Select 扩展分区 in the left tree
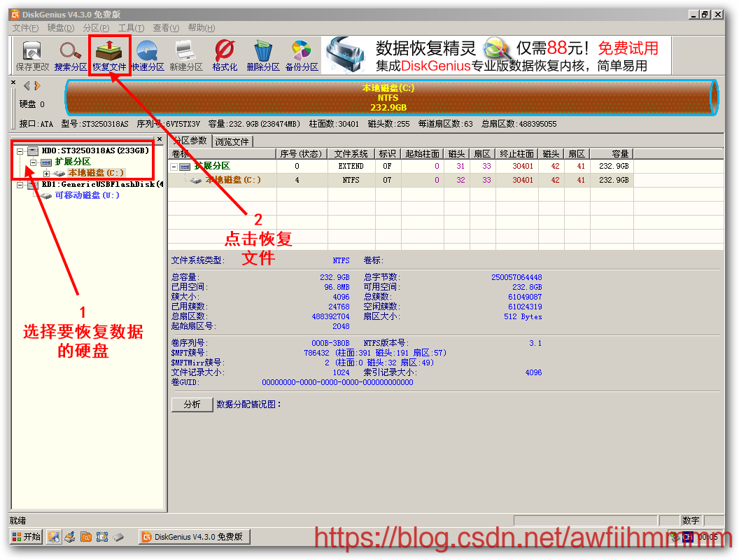The image size is (739, 560). coord(73,162)
